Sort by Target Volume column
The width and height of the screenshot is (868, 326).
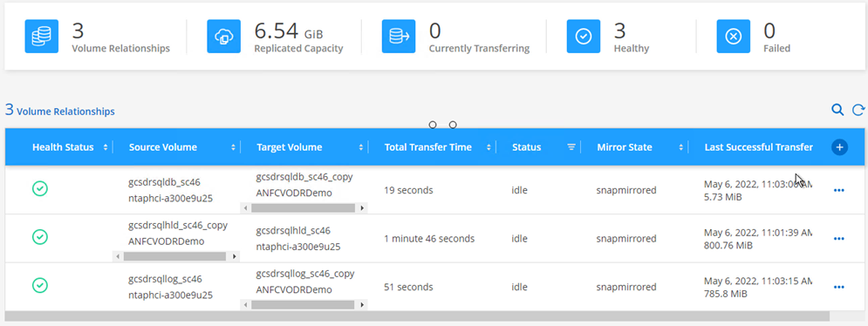coord(360,147)
